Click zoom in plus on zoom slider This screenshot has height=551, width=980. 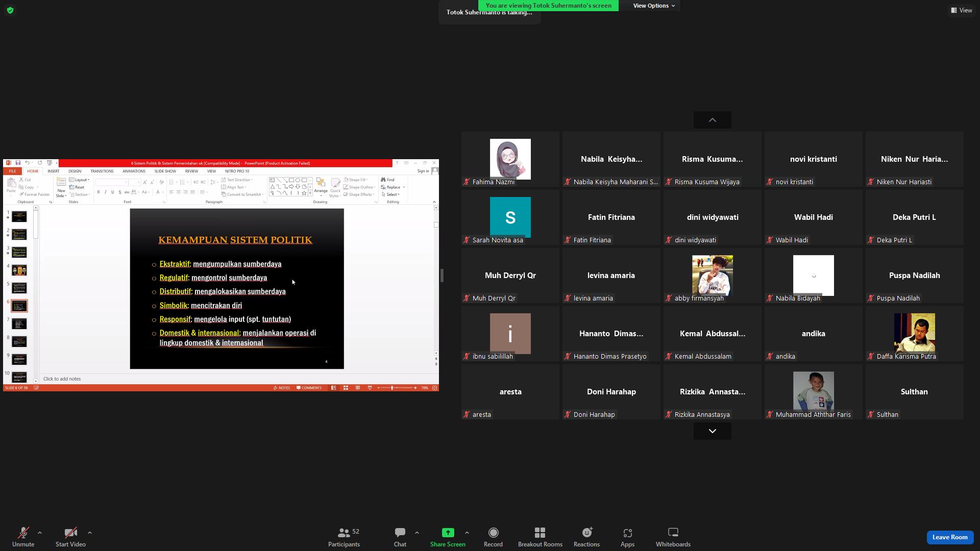click(x=415, y=388)
